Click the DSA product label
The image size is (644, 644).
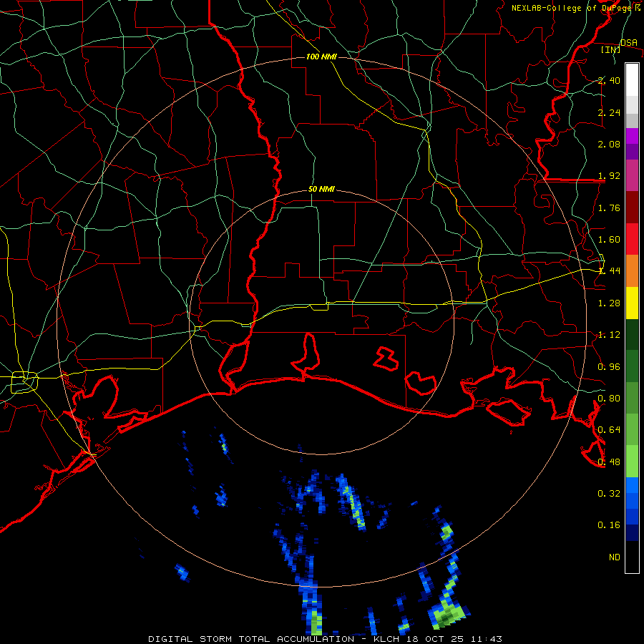pyautogui.click(x=628, y=43)
